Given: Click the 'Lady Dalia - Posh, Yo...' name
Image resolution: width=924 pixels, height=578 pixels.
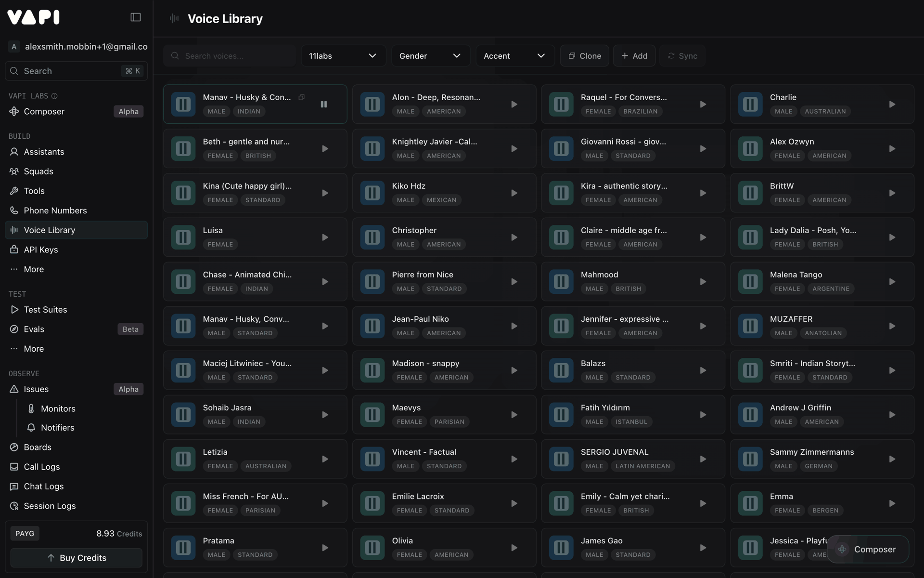Looking at the screenshot, I should click(x=813, y=230).
